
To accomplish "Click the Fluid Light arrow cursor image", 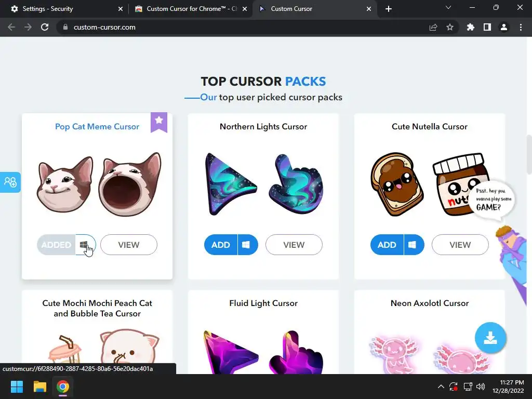I will 231,352.
